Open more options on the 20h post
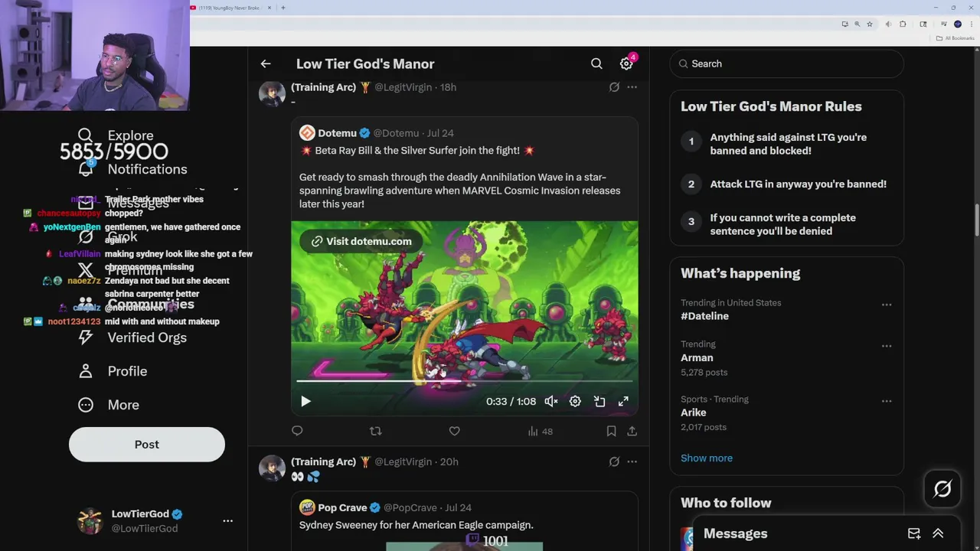This screenshot has width=980, height=551. pos(632,461)
